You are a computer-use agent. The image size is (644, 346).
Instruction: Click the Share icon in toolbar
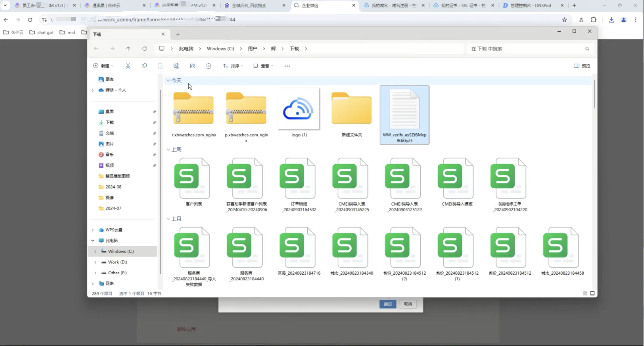click(193, 66)
